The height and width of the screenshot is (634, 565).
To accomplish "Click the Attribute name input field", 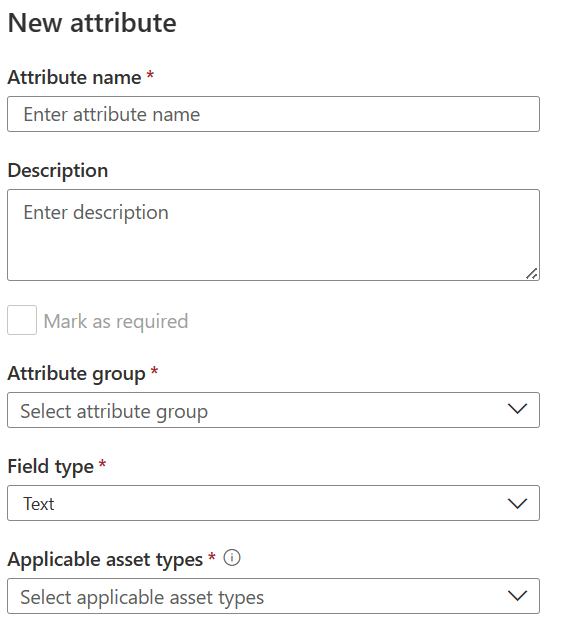I will pos(273,114).
